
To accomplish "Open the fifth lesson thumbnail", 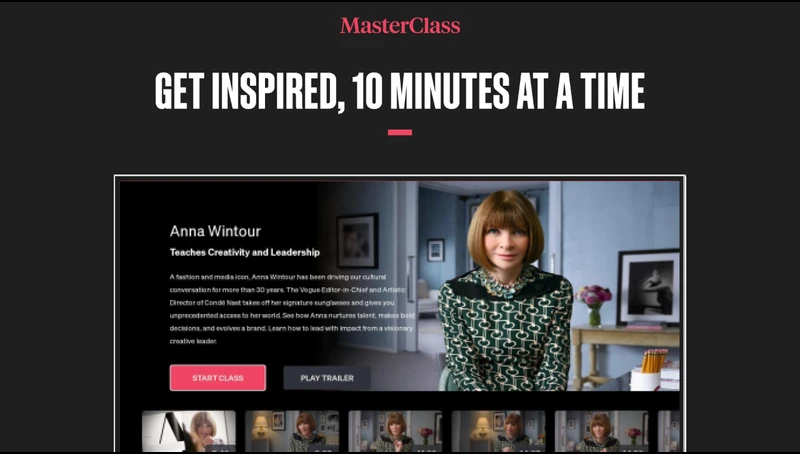I will click(602, 431).
